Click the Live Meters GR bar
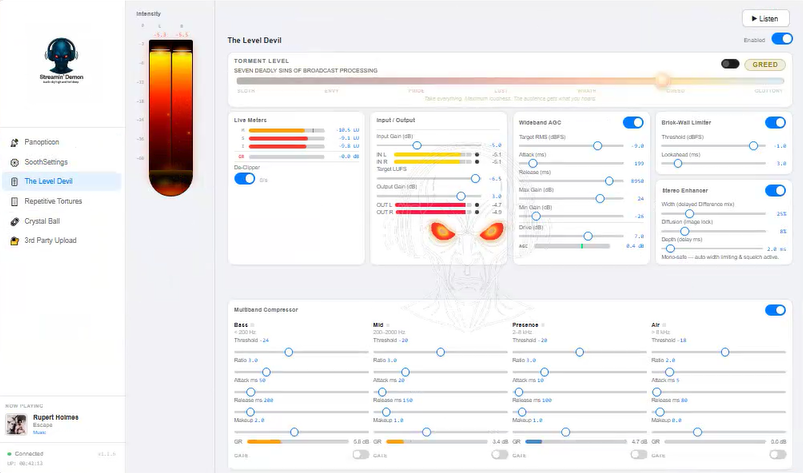 click(286, 157)
